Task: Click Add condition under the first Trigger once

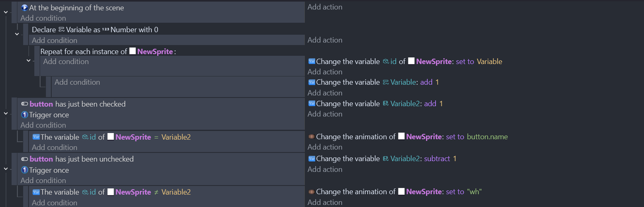Action: coord(43,125)
